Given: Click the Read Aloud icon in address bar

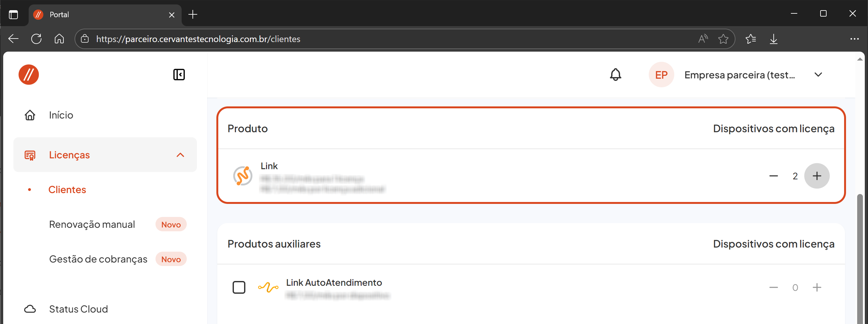Looking at the screenshot, I should [x=703, y=39].
